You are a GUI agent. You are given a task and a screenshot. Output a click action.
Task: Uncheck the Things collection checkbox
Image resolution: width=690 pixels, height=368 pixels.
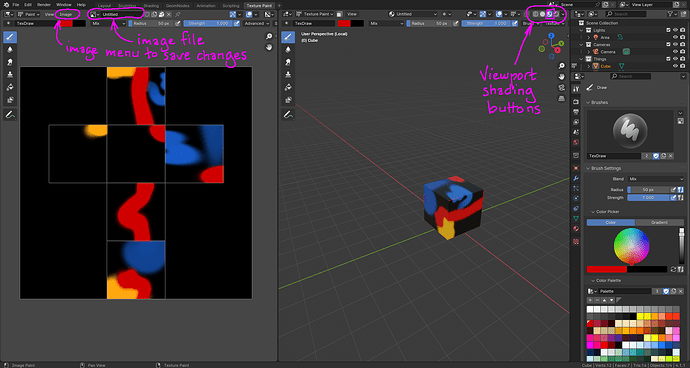pos(668,59)
